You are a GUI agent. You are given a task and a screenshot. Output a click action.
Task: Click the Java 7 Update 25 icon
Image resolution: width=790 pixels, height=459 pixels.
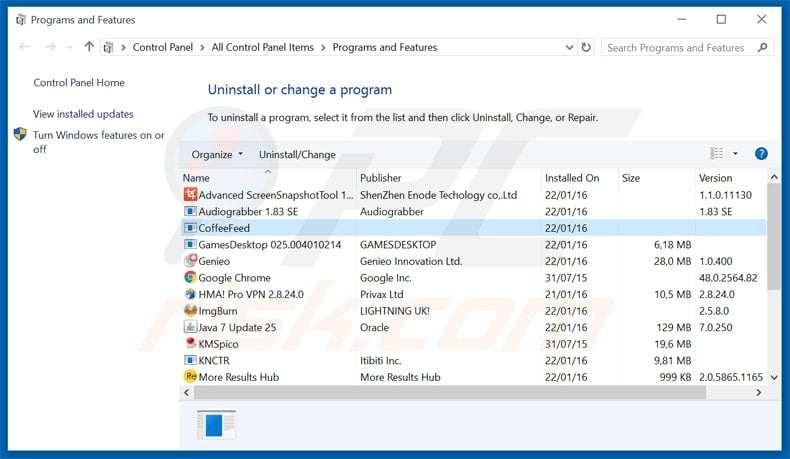click(190, 327)
